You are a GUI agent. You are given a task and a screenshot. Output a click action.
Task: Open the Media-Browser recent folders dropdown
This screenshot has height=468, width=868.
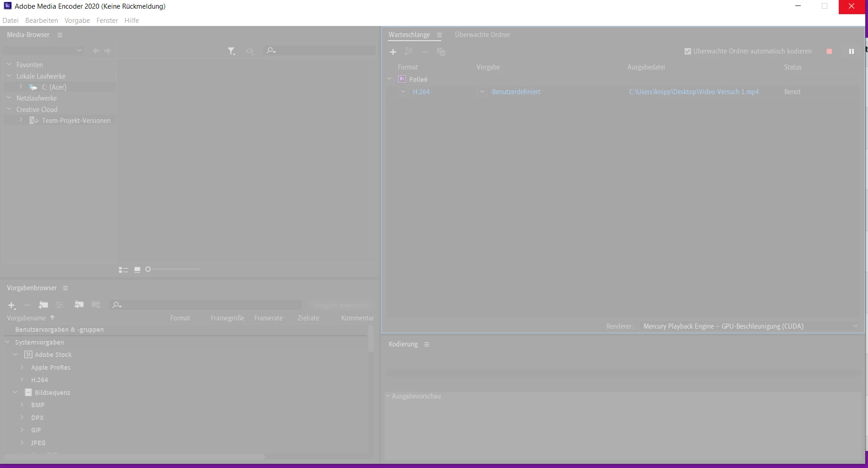43,50
